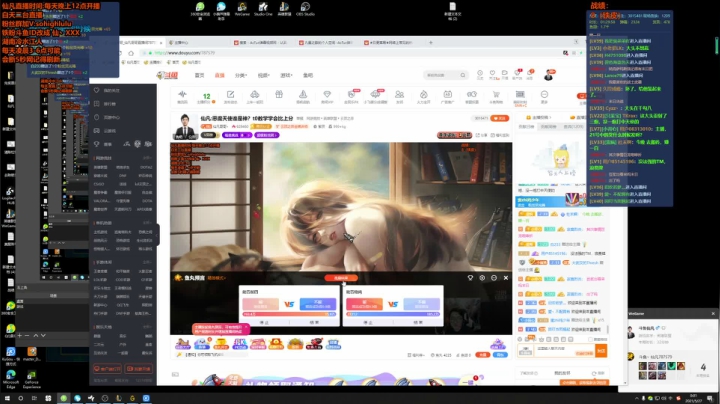720x404 pixels.
Task: Click the lightbulb icon on prediction panel bar
Action: point(470,278)
